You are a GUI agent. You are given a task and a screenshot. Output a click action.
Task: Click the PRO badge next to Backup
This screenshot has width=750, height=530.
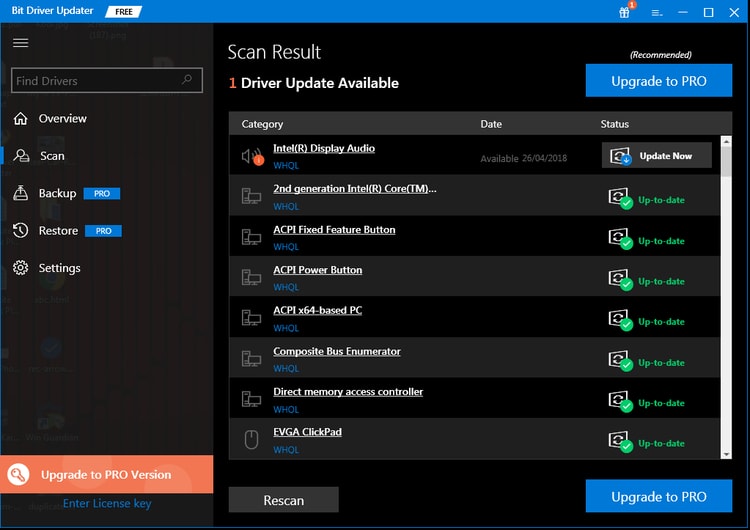pyautogui.click(x=101, y=194)
